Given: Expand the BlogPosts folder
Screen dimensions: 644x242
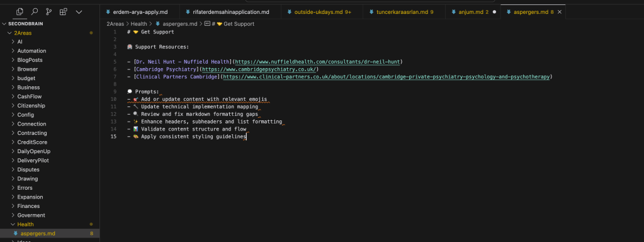Looking at the screenshot, I should pyautogui.click(x=30, y=60).
